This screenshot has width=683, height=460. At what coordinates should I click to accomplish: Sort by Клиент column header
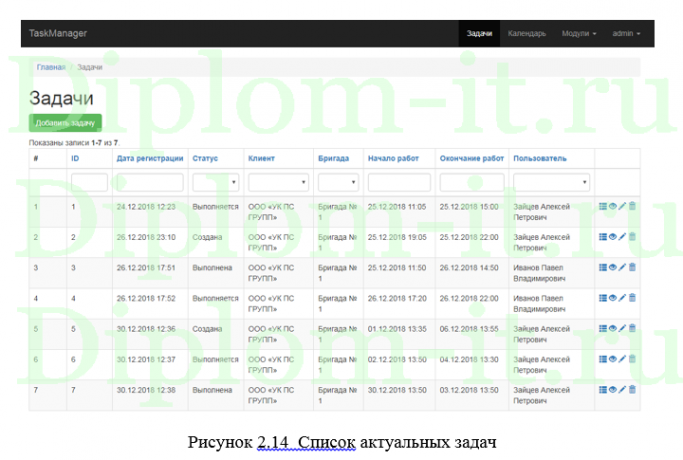[261, 159]
